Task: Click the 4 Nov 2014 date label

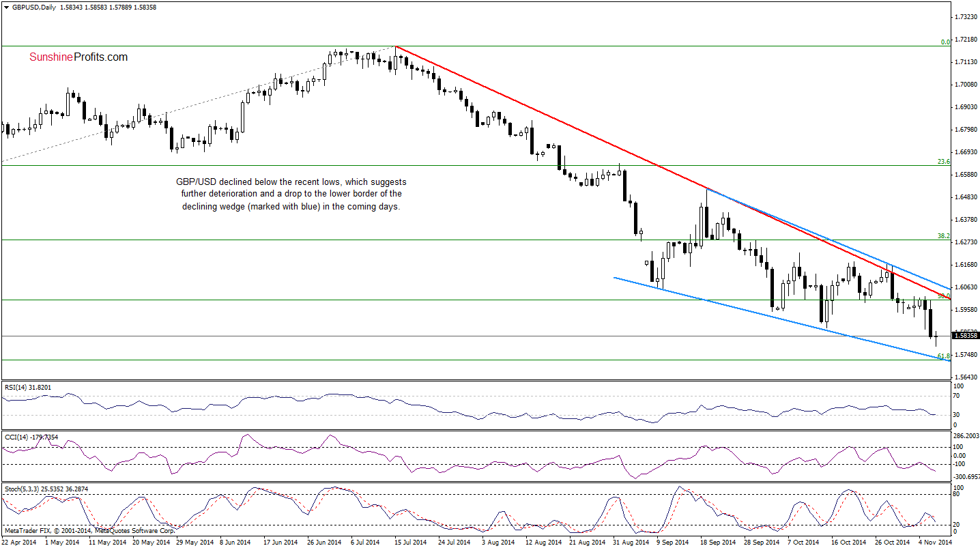Action: click(935, 542)
